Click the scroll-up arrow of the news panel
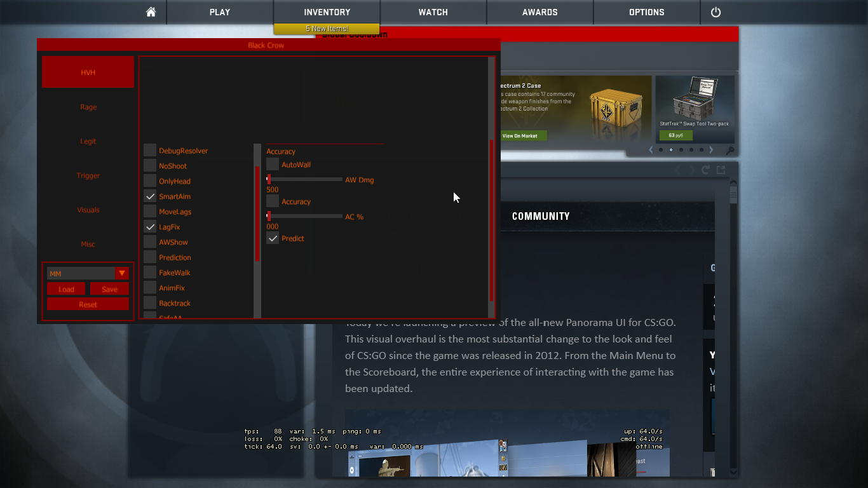This screenshot has height=488, width=868. [x=734, y=183]
